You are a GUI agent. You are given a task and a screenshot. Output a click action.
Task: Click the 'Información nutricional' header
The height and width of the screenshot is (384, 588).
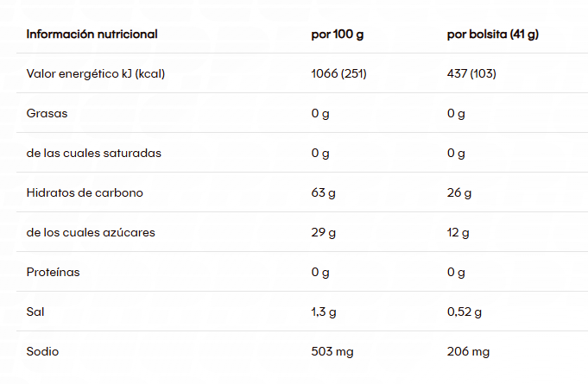(x=92, y=34)
